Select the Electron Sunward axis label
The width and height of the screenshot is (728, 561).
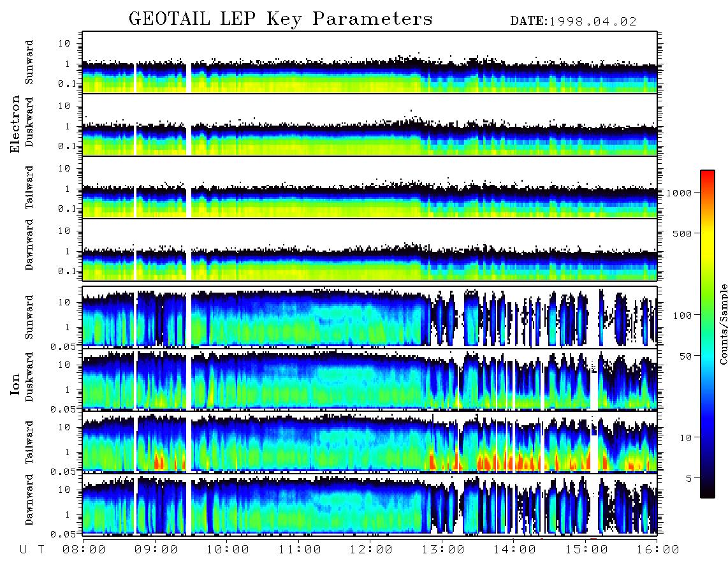pos(29,62)
